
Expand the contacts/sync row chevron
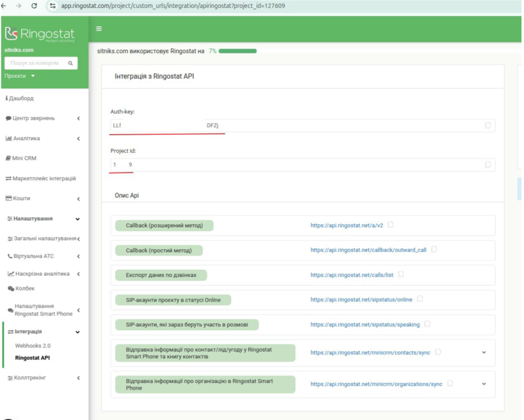tap(484, 352)
